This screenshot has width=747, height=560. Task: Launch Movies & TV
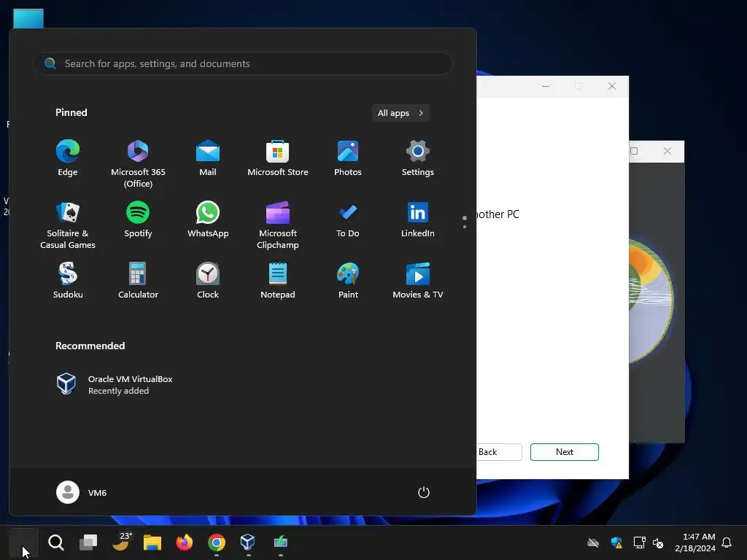418,281
